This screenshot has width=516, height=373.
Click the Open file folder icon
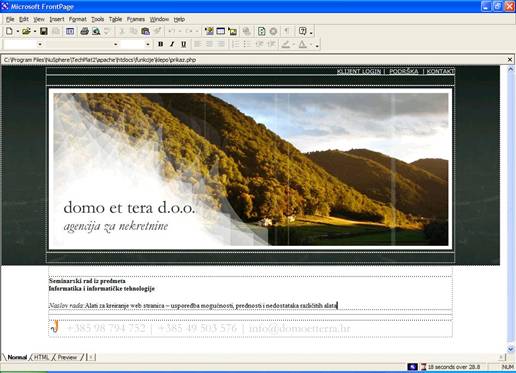click(26, 31)
